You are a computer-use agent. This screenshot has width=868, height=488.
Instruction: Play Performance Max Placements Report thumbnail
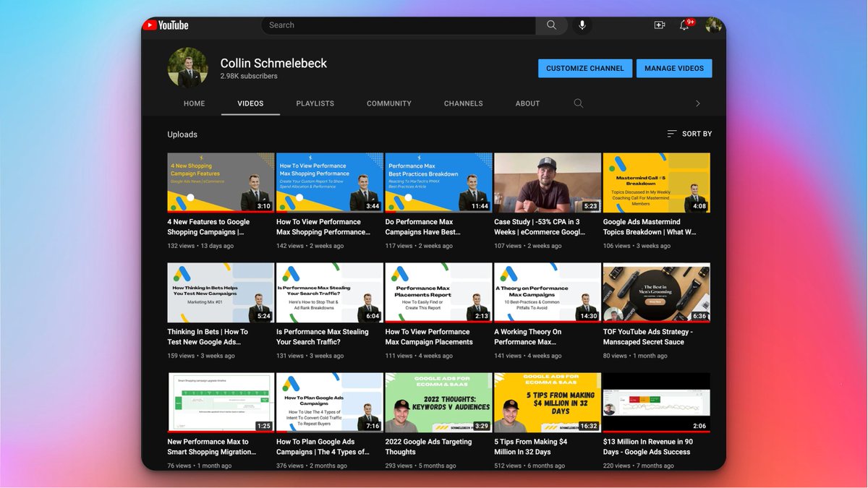coord(438,293)
